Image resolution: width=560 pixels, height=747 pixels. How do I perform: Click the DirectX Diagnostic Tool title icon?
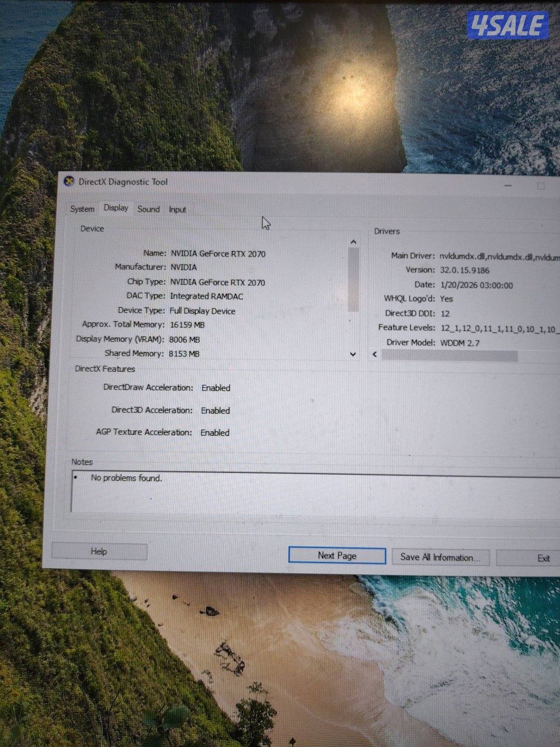(69, 181)
